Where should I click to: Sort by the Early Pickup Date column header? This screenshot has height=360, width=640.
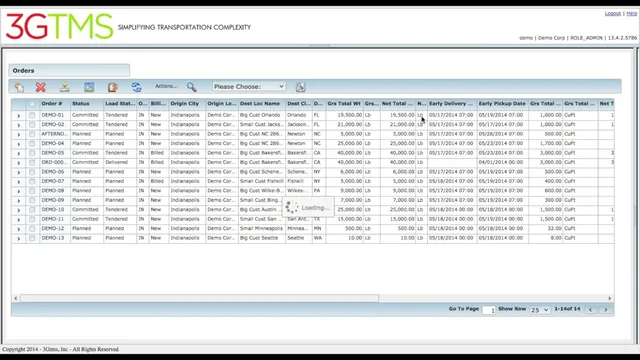point(502,104)
